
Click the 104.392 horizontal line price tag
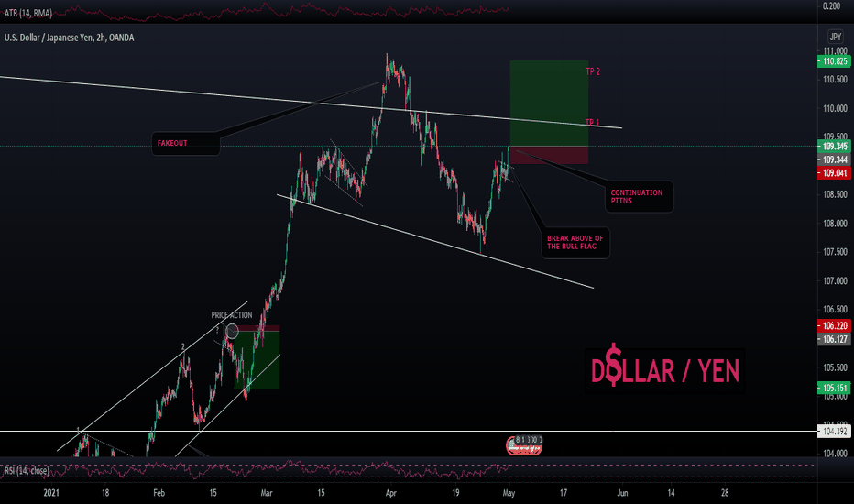(x=834, y=432)
